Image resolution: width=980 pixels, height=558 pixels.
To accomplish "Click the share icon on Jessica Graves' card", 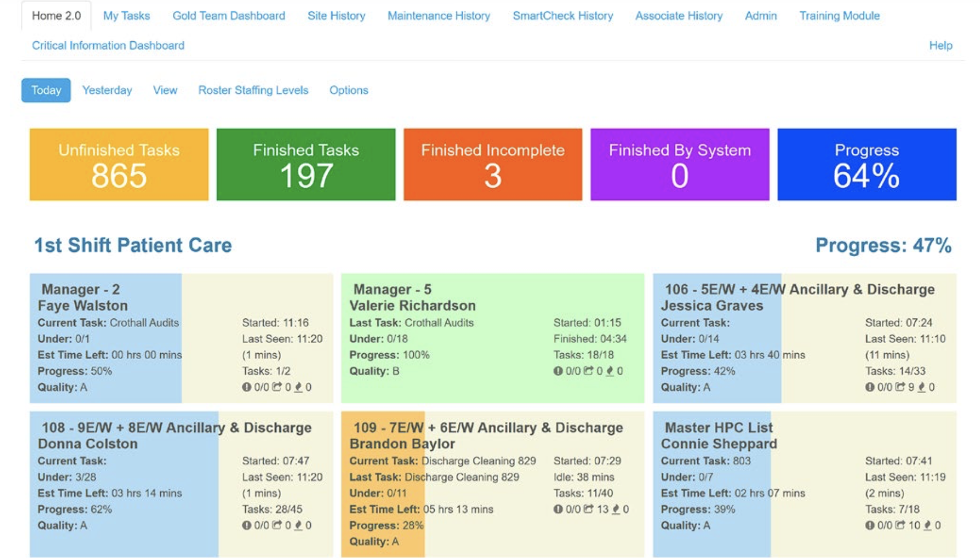I will [900, 387].
